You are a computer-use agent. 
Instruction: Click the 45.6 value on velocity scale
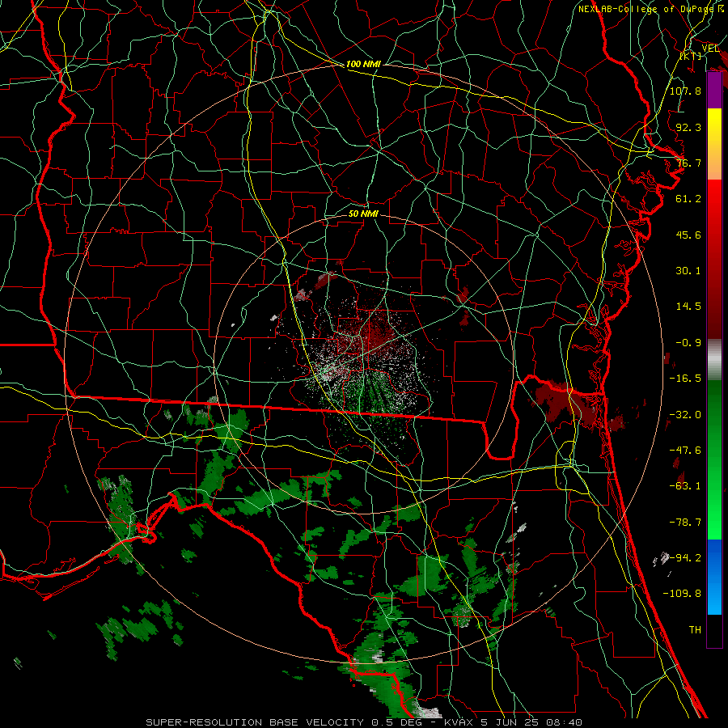688,235
